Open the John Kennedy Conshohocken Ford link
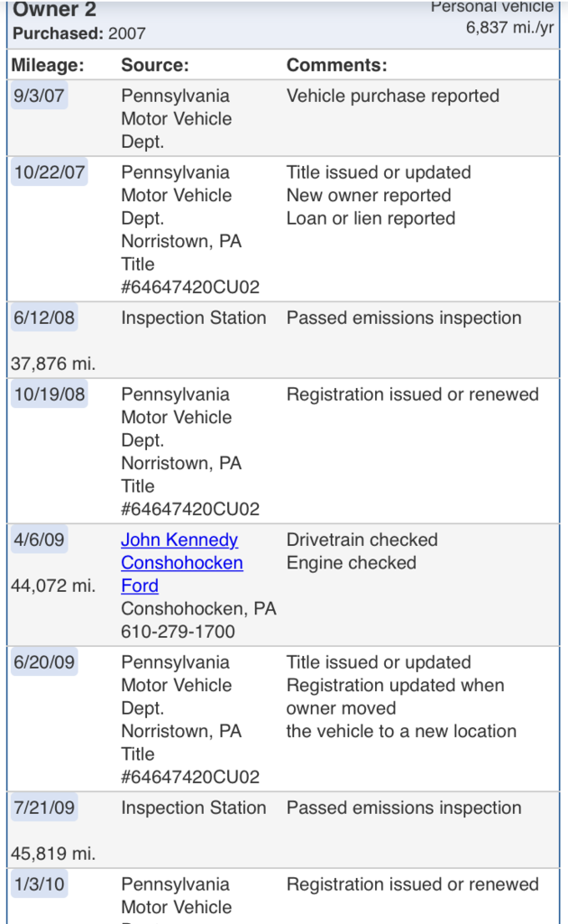This screenshot has height=924, width=568. tap(181, 563)
